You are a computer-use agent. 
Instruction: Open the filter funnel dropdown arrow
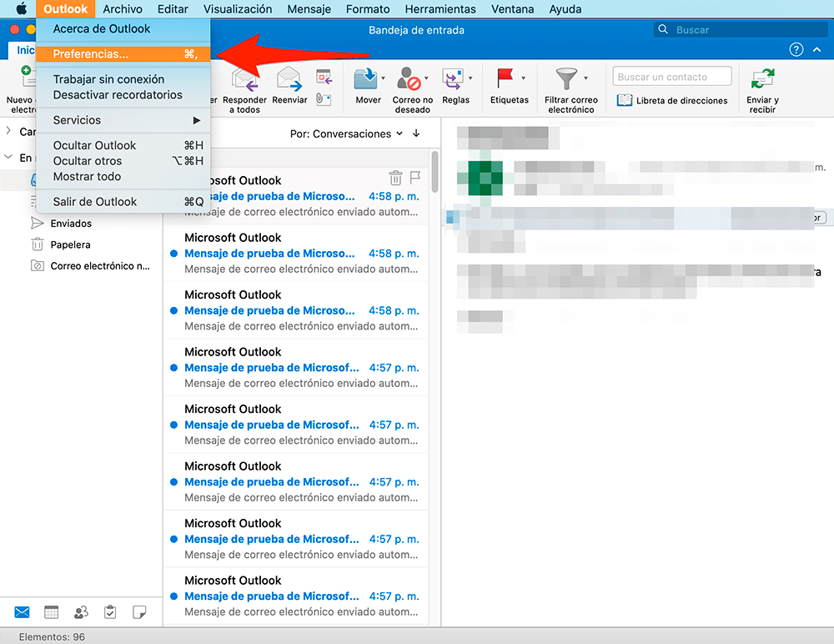(585, 78)
